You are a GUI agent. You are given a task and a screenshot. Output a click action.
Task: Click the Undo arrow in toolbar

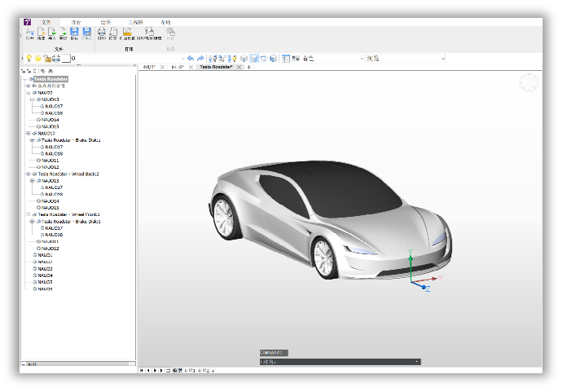[x=191, y=58]
